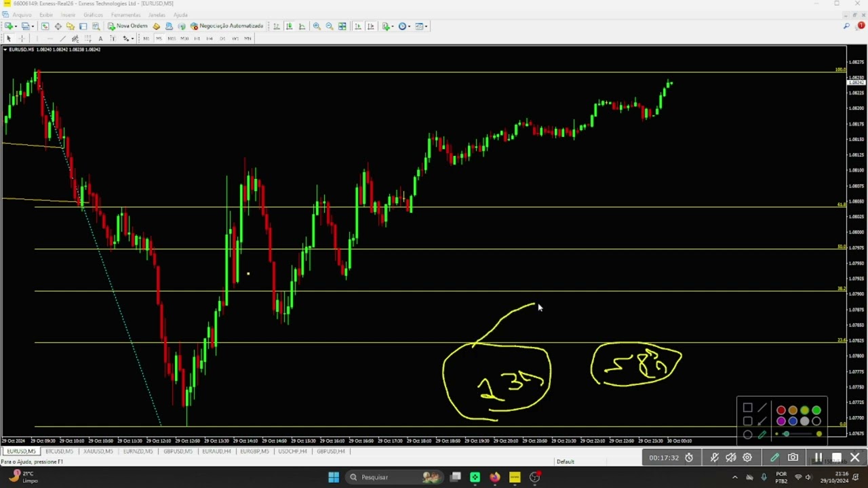This screenshot has width=868, height=488.
Task: Expand the profiles dropdown
Action: (33, 26)
